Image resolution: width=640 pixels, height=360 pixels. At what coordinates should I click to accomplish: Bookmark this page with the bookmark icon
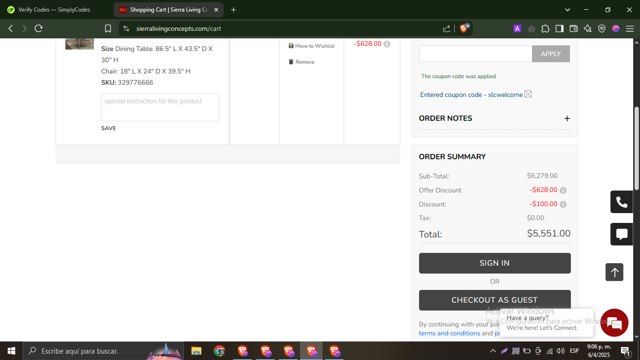[108, 29]
